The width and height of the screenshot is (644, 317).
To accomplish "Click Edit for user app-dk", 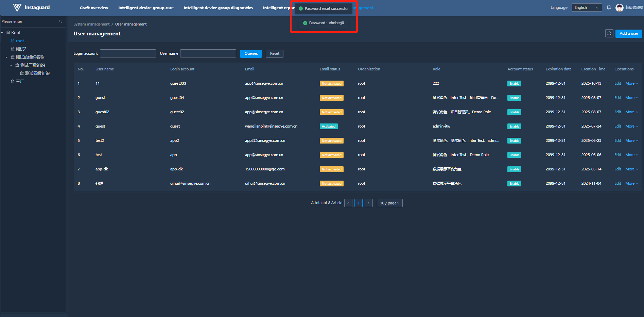I will click(617, 169).
